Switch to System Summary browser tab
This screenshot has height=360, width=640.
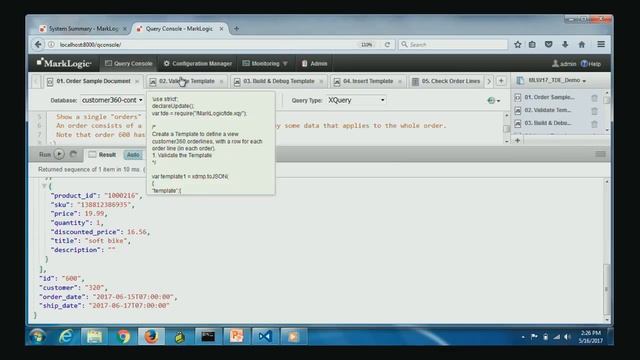[x=82, y=29]
